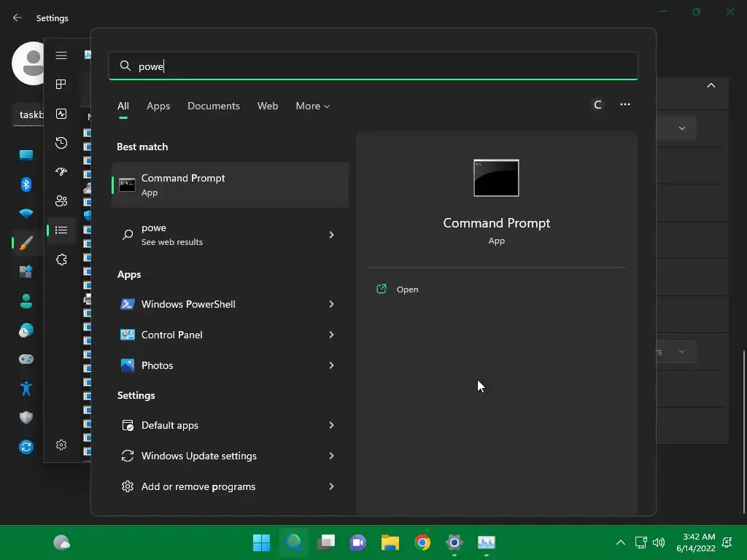Click the clock and date on taskbar
Viewport: 747px width, 560px height.
(x=696, y=542)
